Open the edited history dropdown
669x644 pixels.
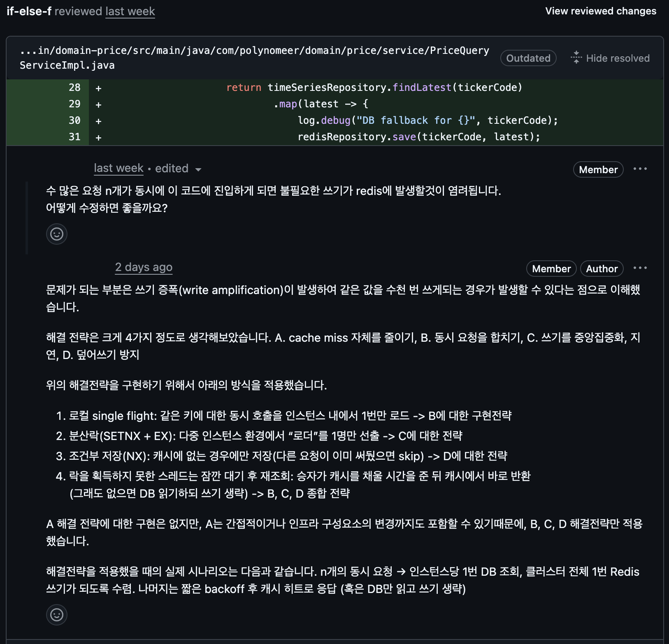click(x=178, y=169)
